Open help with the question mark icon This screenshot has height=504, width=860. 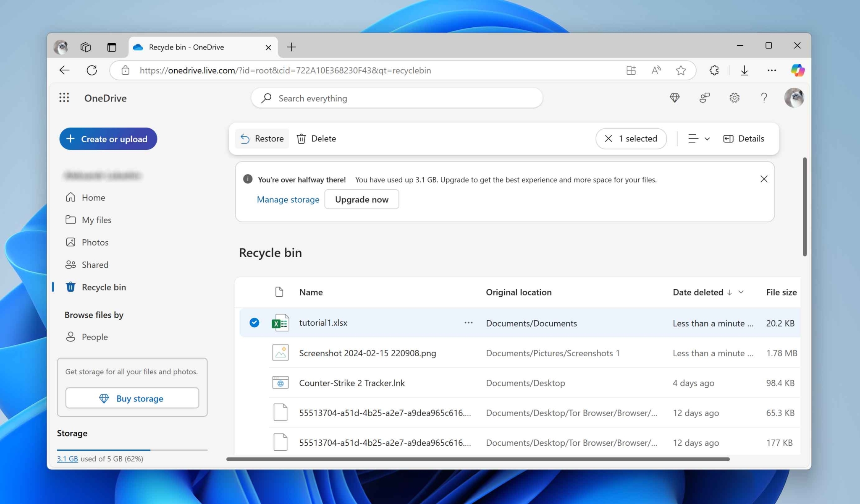click(764, 98)
